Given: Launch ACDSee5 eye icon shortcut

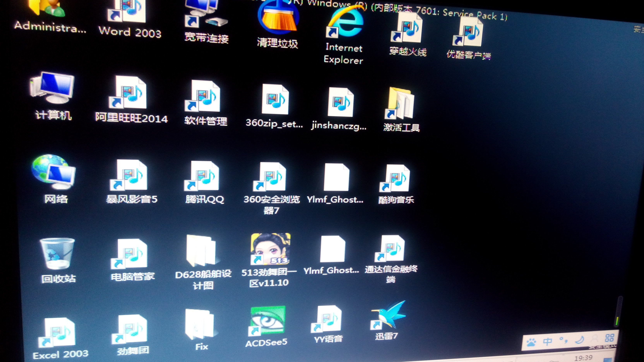Looking at the screenshot, I should pos(267,321).
